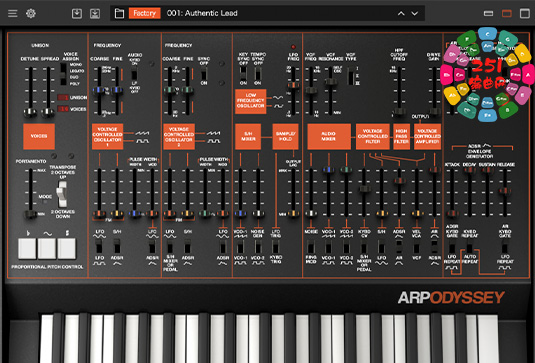This screenshot has width=535, height=363.
Task: Adjust the HPF Cutoff Freq slider
Action: [x=399, y=112]
